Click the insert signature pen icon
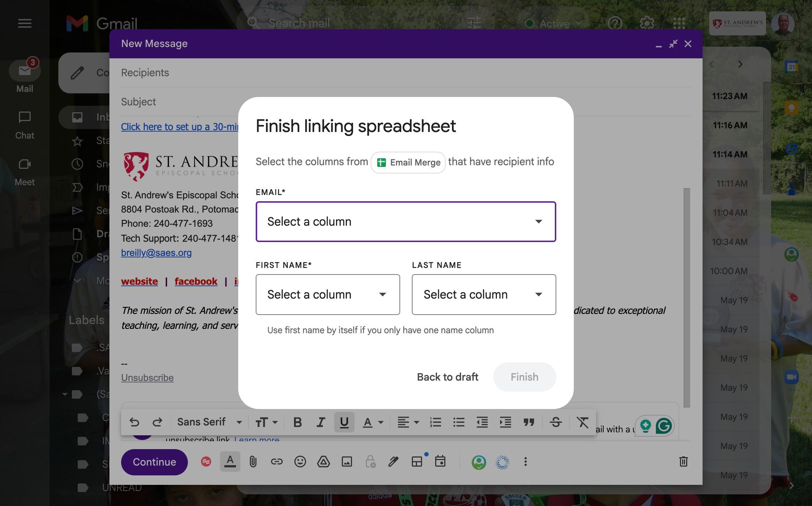Screen dimensions: 812x506 pyautogui.click(x=393, y=462)
